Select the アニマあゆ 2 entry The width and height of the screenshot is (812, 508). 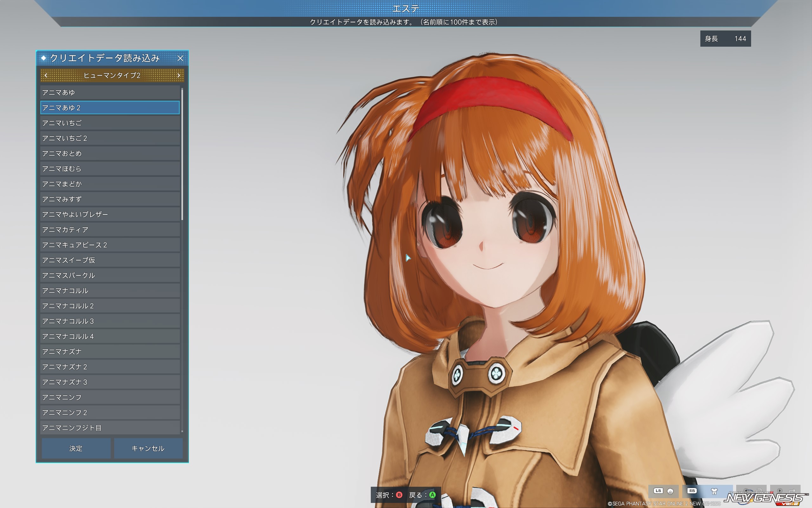pyautogui.click(x=110, y=108)
